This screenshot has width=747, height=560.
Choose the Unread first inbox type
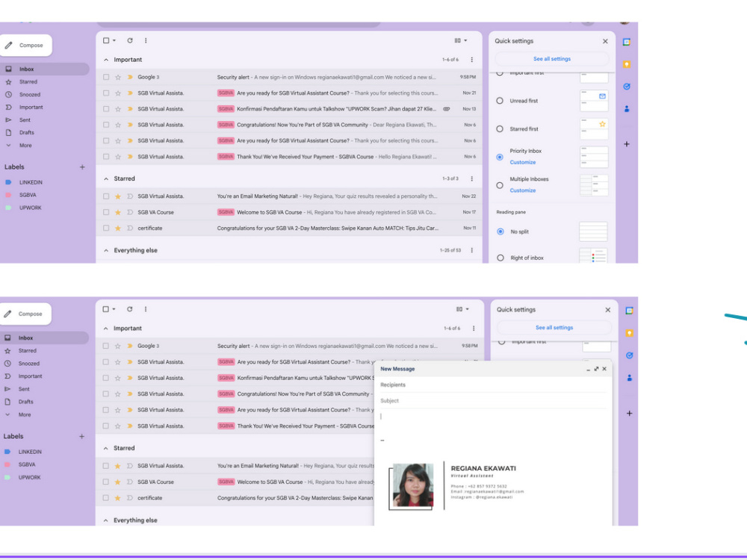(x=500, y=101)
